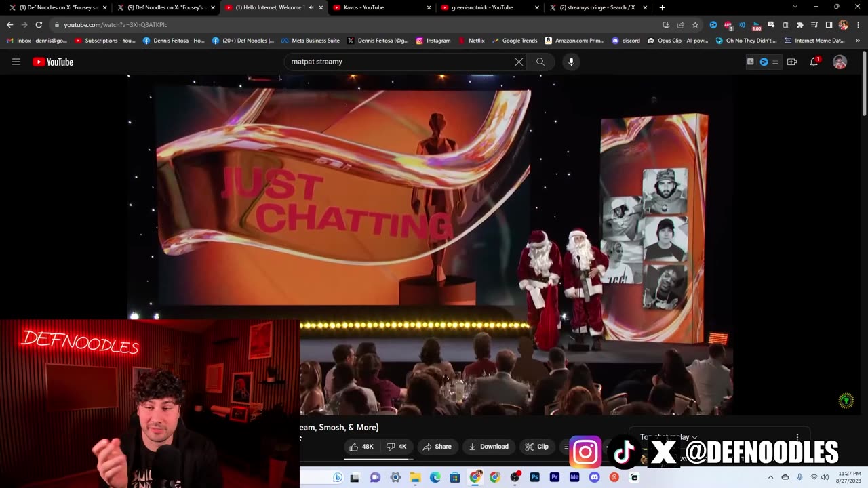Open File Explorer from the taskbar
Image resolution: width=868 pixels, height=488 pixels.
pyautogui.click(x=415, y=477)
